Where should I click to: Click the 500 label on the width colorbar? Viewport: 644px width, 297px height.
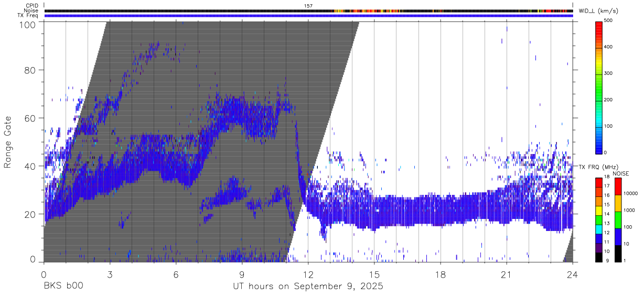[x=609, y=20]
